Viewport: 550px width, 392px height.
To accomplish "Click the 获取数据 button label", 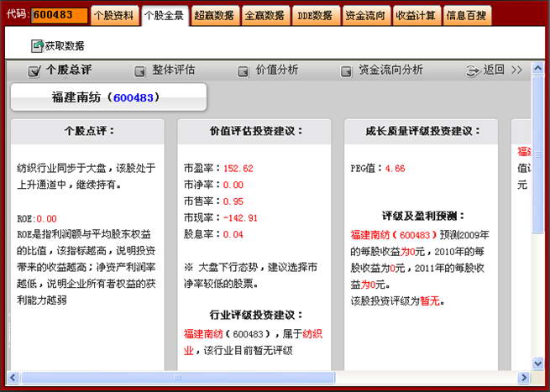I will (65, 46).
